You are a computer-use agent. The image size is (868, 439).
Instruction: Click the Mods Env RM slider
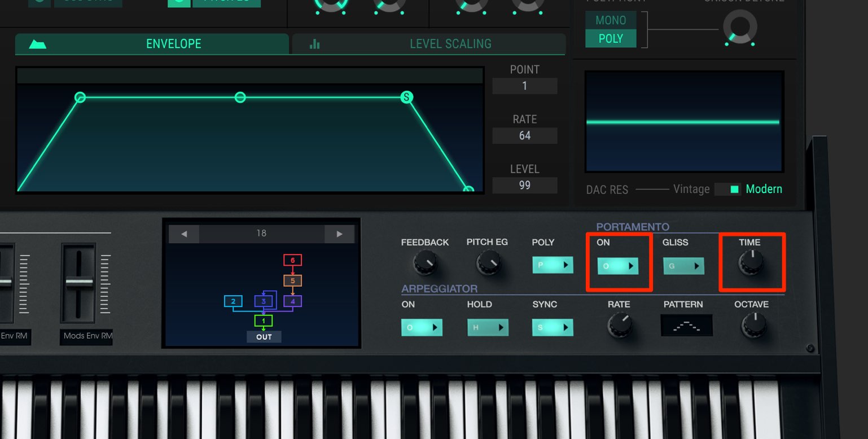[79, 283]
